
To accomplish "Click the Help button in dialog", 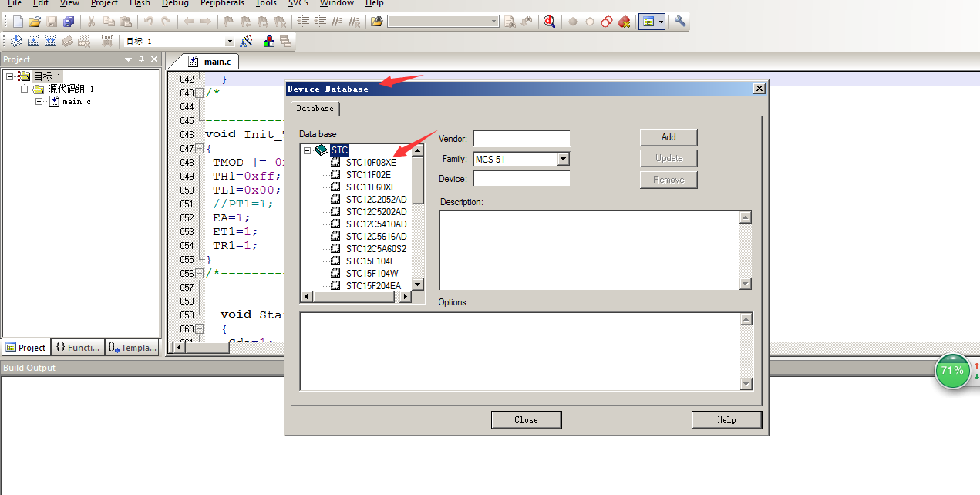I will 726,419.
